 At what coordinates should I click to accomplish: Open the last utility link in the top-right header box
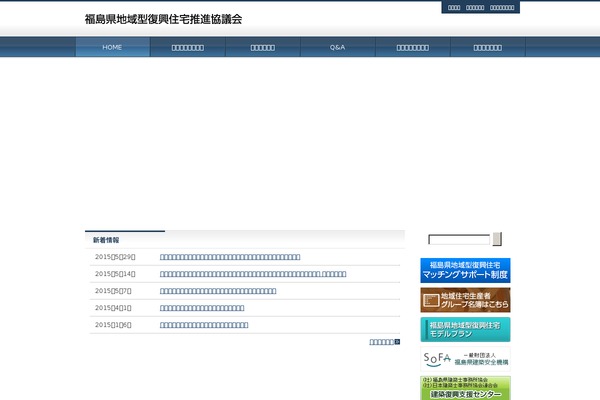click(502, 7)
